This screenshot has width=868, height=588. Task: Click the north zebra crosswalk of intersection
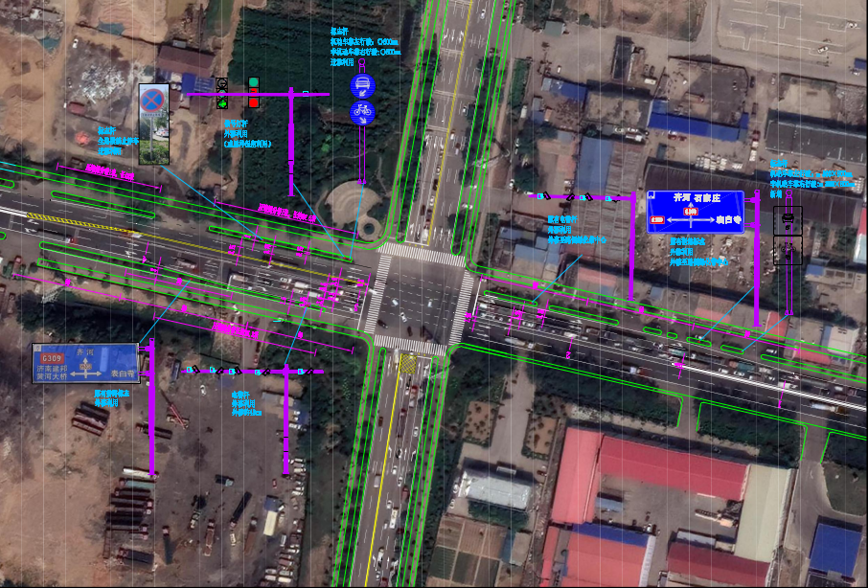[x=420, y=254]
